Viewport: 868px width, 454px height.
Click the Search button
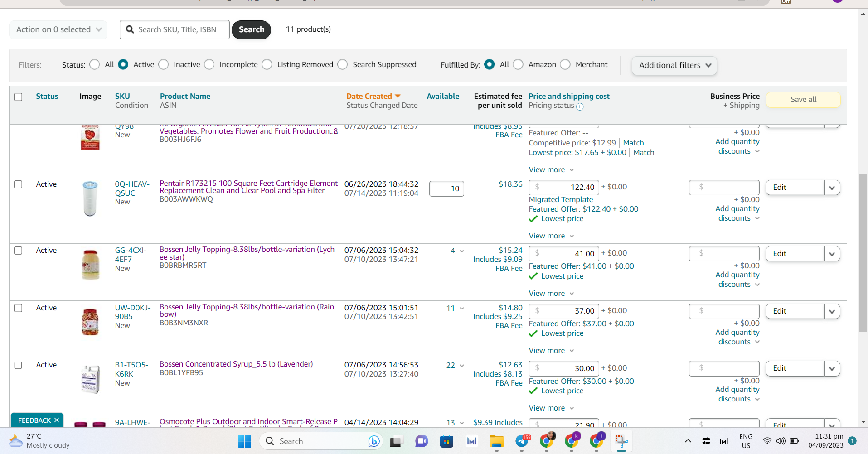pos(252,29)
